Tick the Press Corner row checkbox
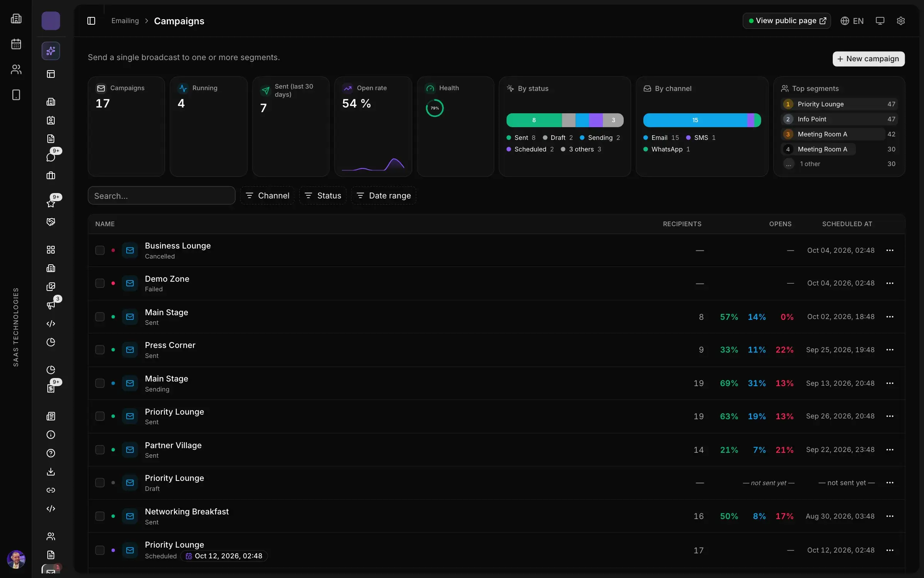924x578 pixels. [100, 349]
